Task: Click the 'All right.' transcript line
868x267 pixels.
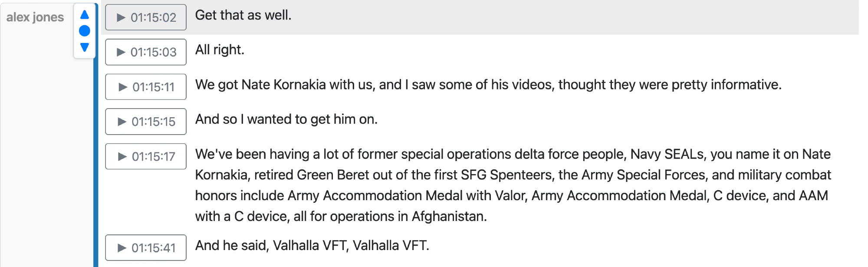Action: [220, 50]
